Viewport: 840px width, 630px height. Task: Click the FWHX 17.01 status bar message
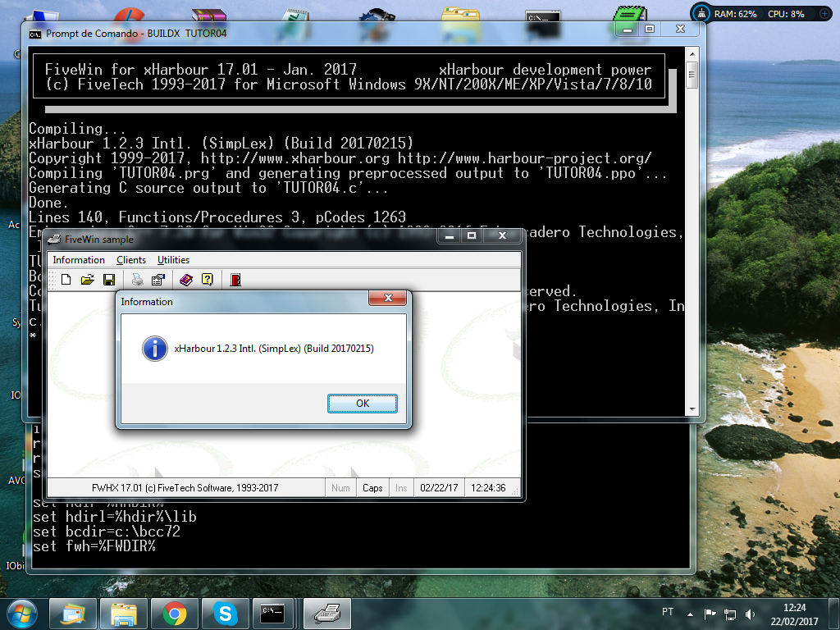click(x=185, y=488)
